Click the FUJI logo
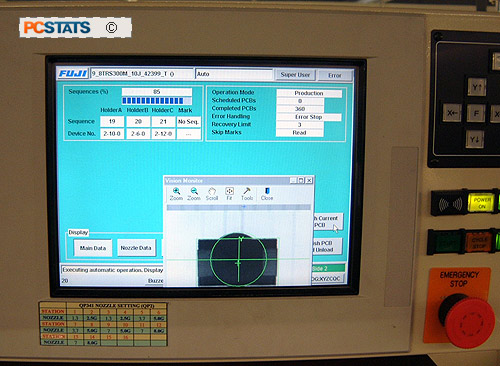 coord(73,73)
